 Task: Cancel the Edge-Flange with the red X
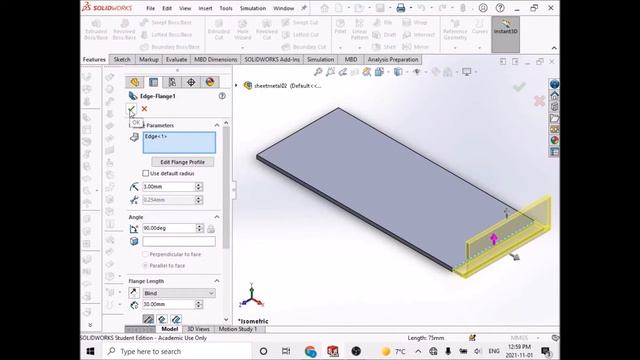point(144,109)
